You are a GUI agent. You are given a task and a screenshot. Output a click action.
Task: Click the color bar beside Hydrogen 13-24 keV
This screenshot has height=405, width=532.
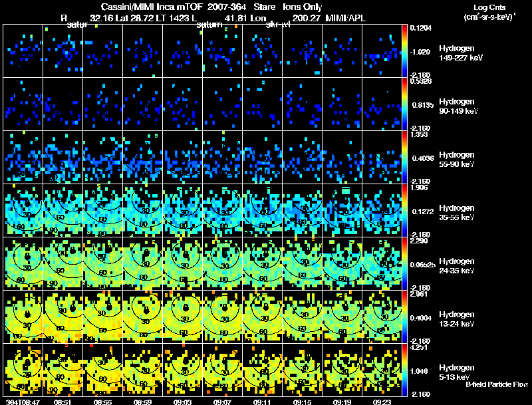404,317
